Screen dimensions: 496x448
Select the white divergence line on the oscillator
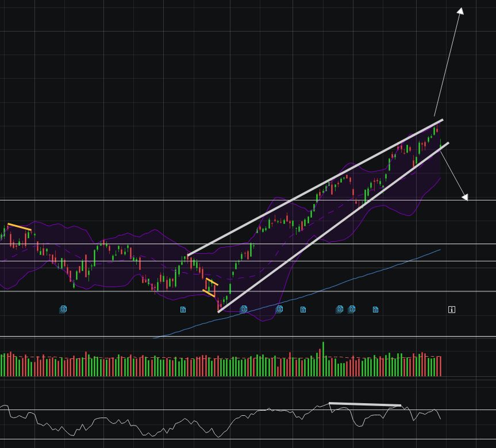click(x=365, y=404)
